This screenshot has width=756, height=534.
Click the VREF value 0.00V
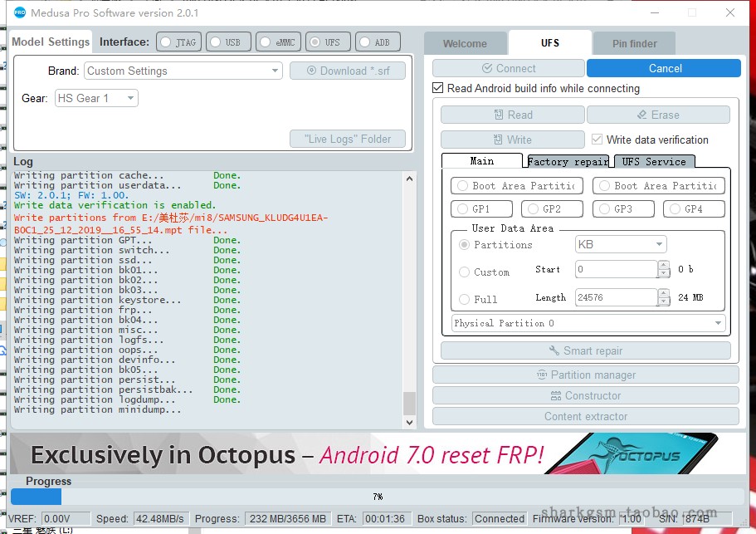point(66,518)
